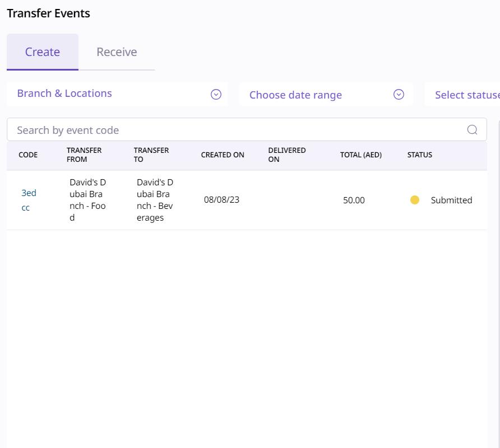Focus the Search by event code field

[235, 130]
